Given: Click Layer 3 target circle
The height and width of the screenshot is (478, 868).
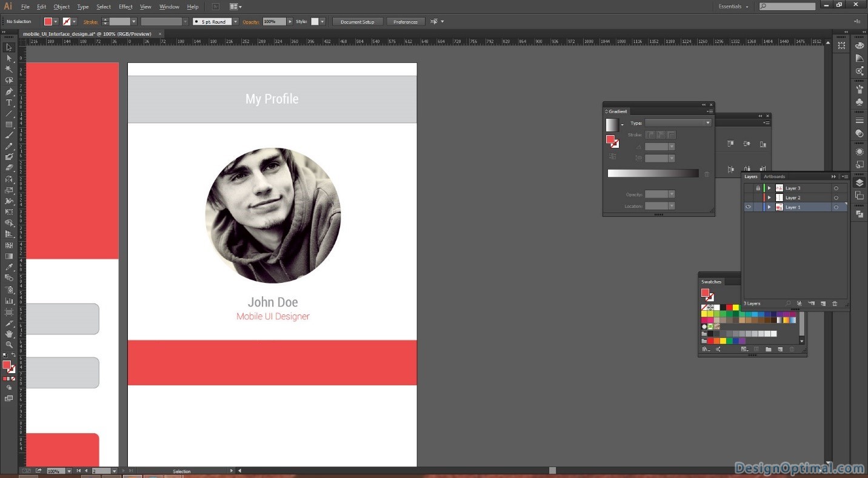Looking at the screenshot, I should [x=836, y=188].
